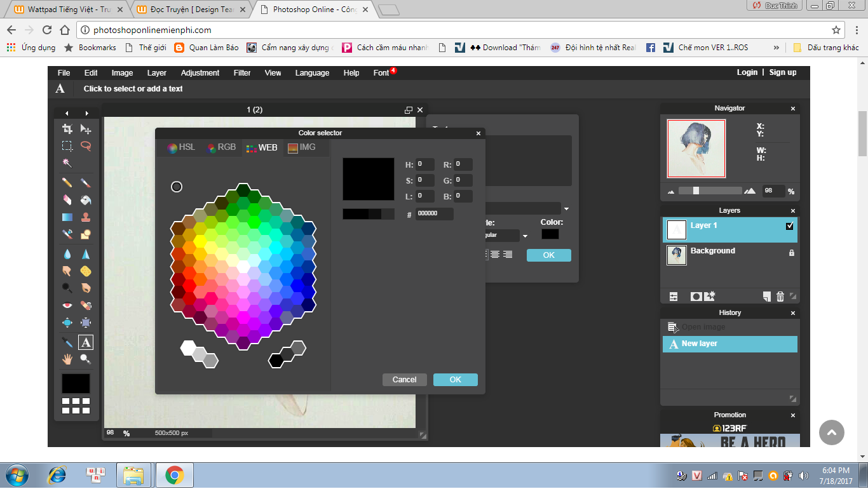Select the Lasso tool
Screen dimensions: 868x489
tap(86, 145)
